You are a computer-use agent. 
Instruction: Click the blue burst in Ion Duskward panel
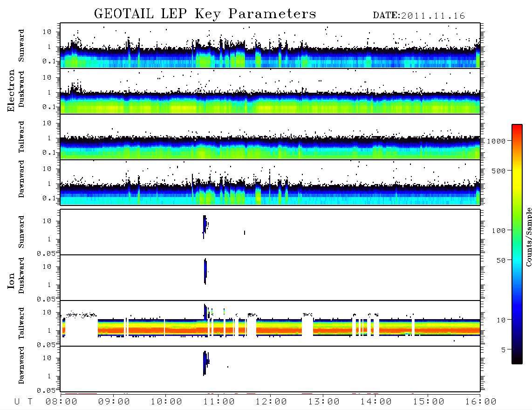click(x=205, y=271)
